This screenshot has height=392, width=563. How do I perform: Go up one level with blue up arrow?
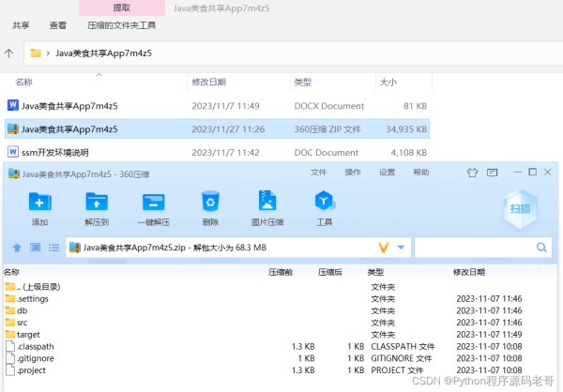17,248
